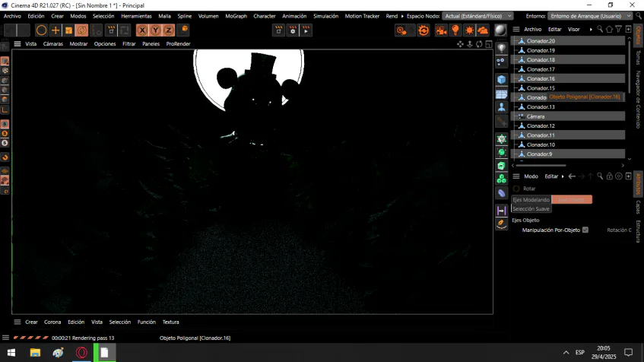This screenshot has height=362, width=644.
Task: Open Object Manager hamburger menu
Action: coord(516,29)
